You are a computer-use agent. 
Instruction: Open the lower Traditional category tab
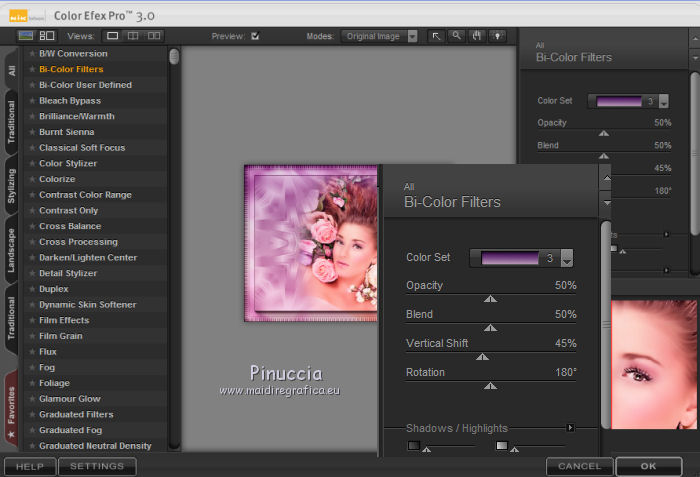[x=12, y=318]
